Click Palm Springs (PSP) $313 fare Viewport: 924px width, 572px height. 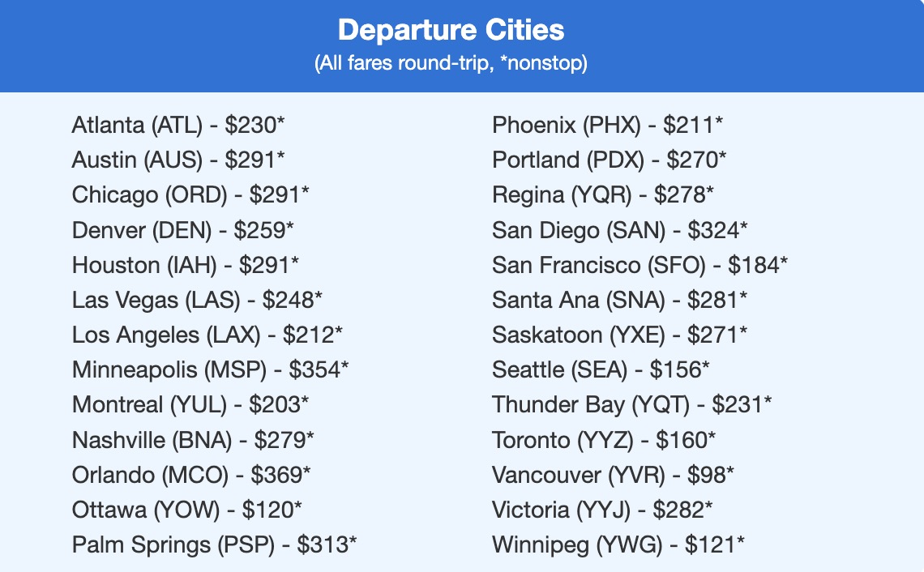click(214, 544)
